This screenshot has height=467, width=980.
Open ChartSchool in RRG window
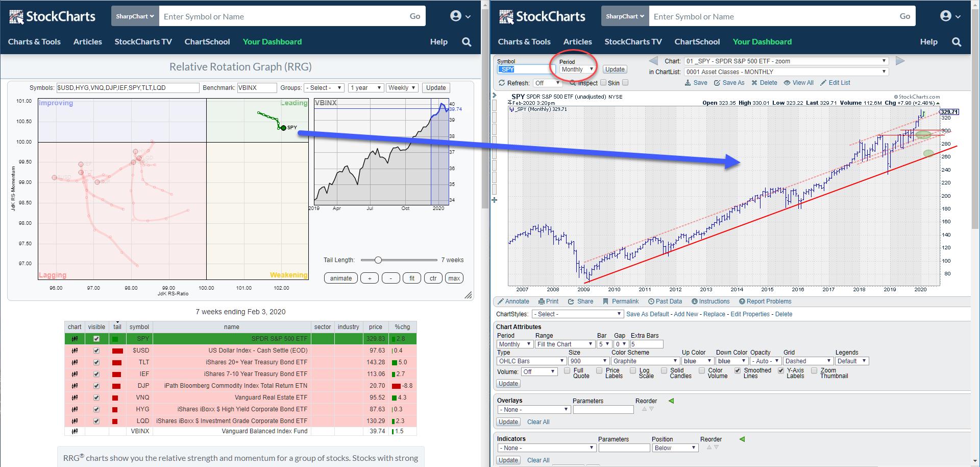207,42
